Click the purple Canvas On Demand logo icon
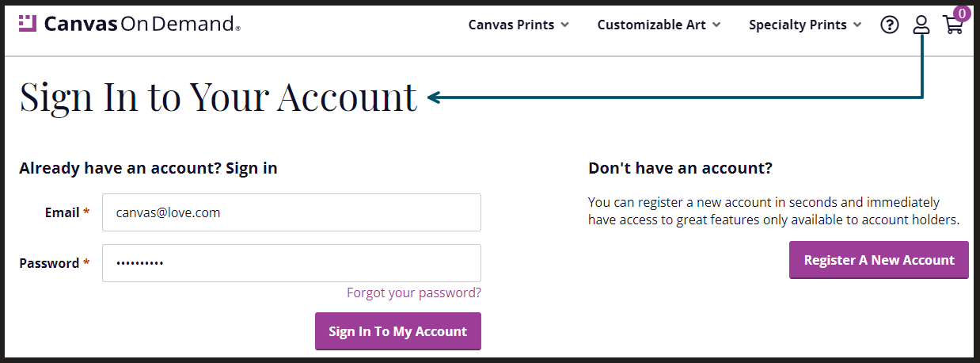 pyautogui.click(x=28, y=24)
